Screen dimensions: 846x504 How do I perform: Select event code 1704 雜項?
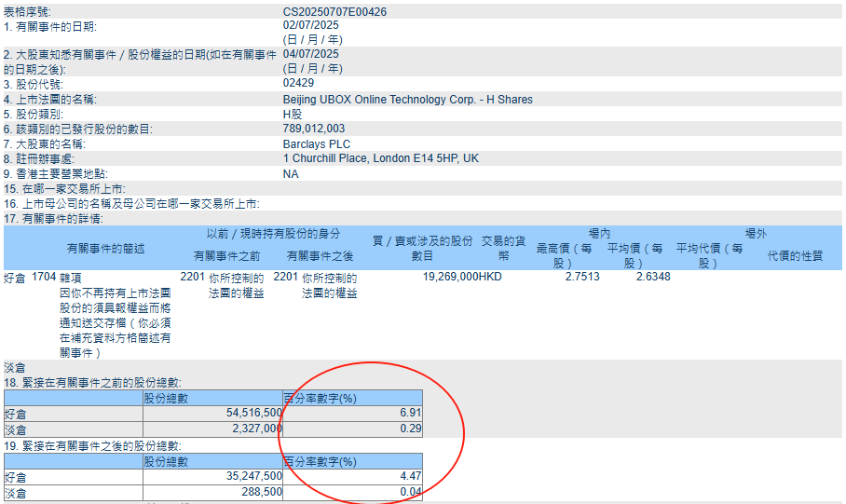coord(57,278)
